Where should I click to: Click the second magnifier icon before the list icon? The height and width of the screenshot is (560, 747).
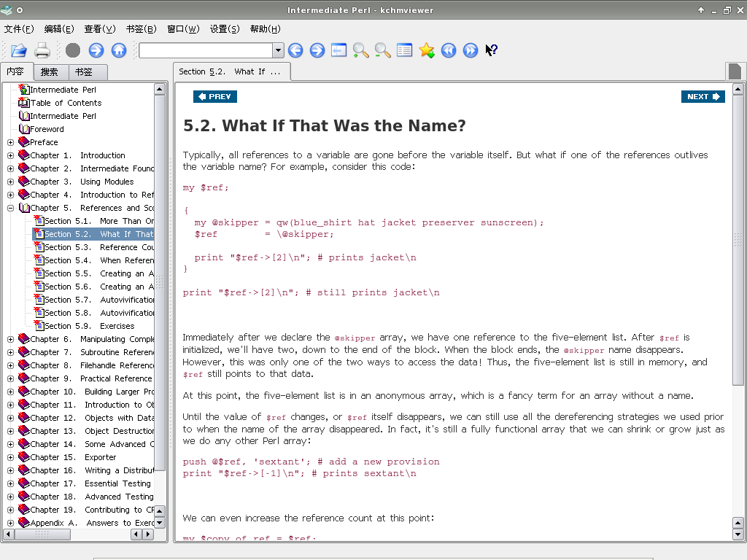(x=382, y=50)
